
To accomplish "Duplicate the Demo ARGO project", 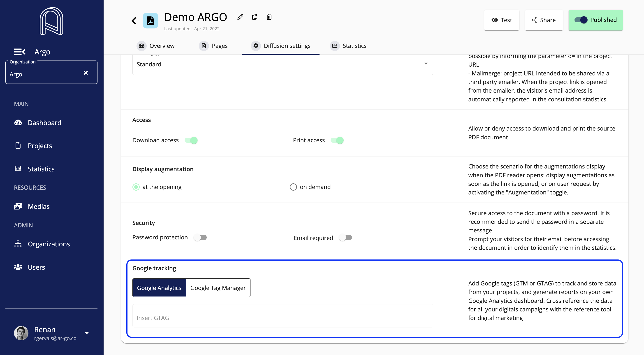I will click(255, 17).
